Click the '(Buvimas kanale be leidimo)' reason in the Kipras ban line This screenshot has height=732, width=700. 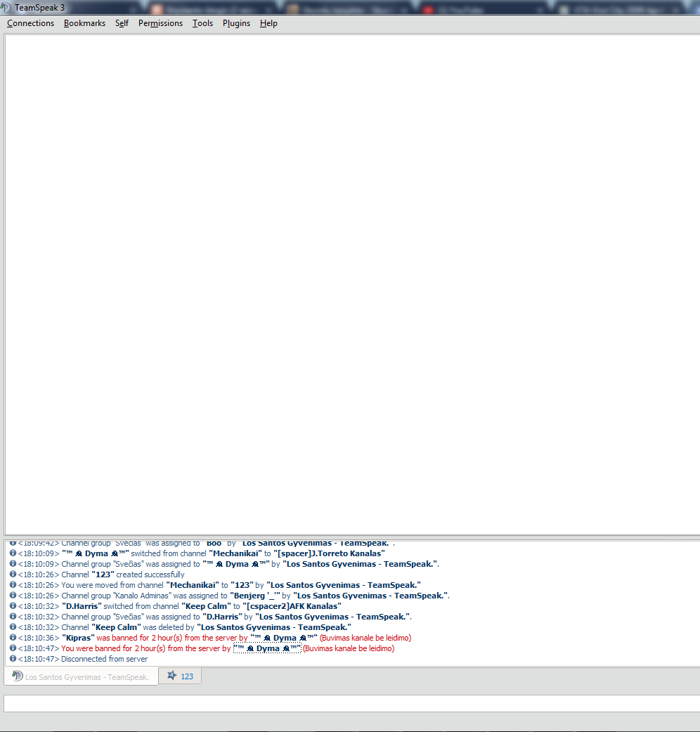click(365, 638)
